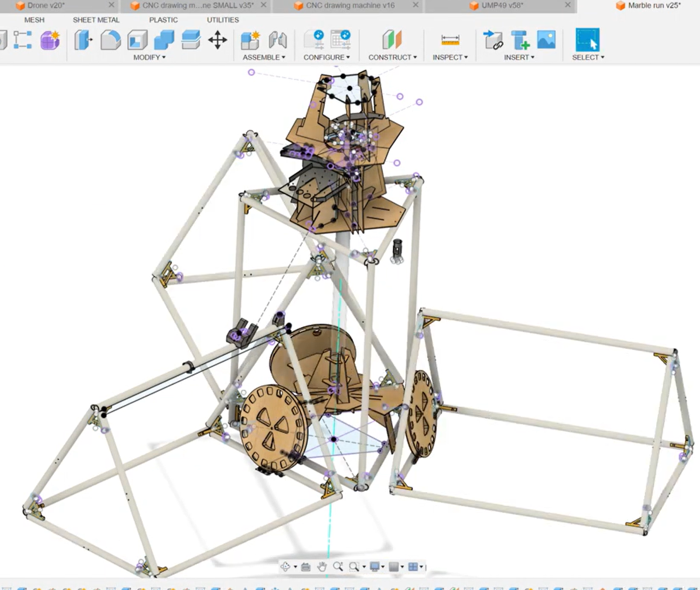Activate the Move/Copy arrows tool
Viewport: 700px width, 590px height.
pos(217,40)
